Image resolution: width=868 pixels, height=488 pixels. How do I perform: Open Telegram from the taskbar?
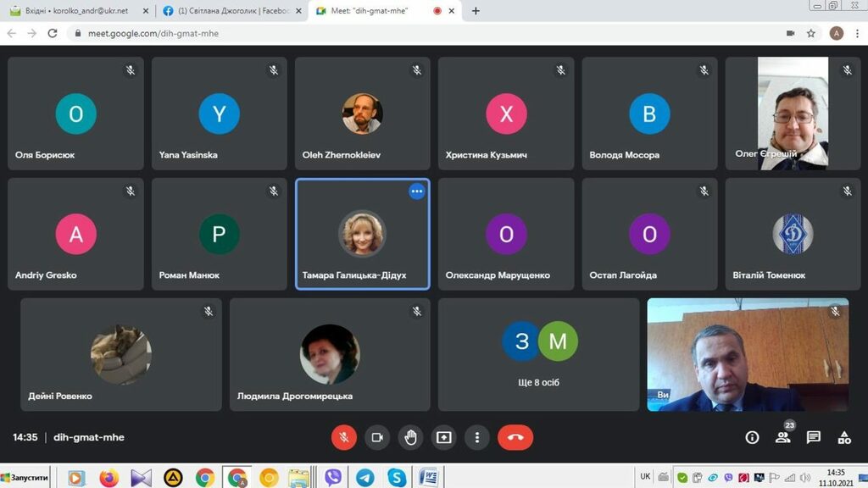click(x=364, y=477)
